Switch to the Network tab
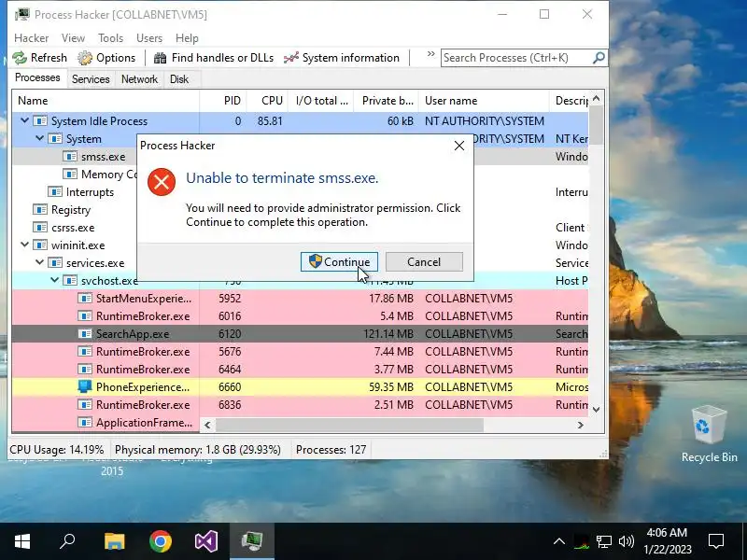 coord(139,79)
